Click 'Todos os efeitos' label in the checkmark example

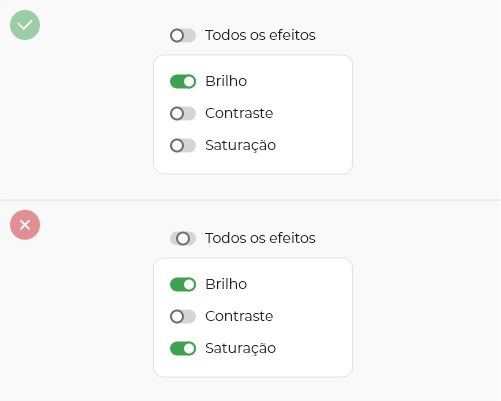260,35
